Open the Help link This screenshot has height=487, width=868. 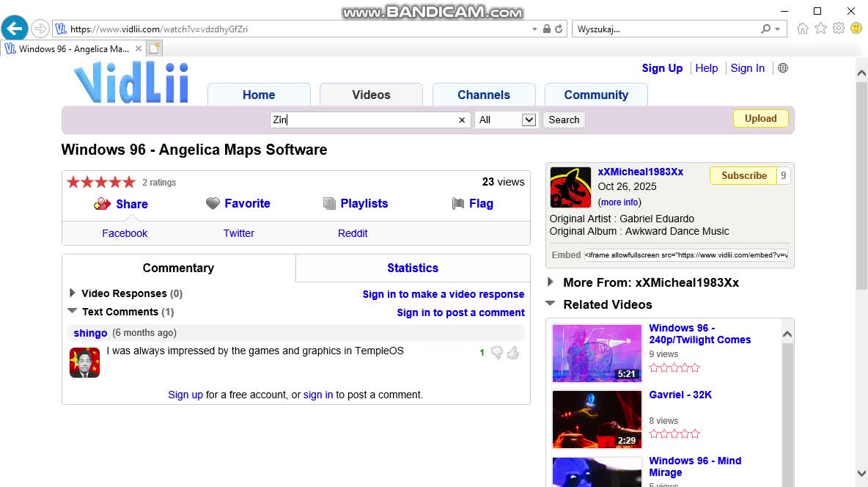[707, 68]
